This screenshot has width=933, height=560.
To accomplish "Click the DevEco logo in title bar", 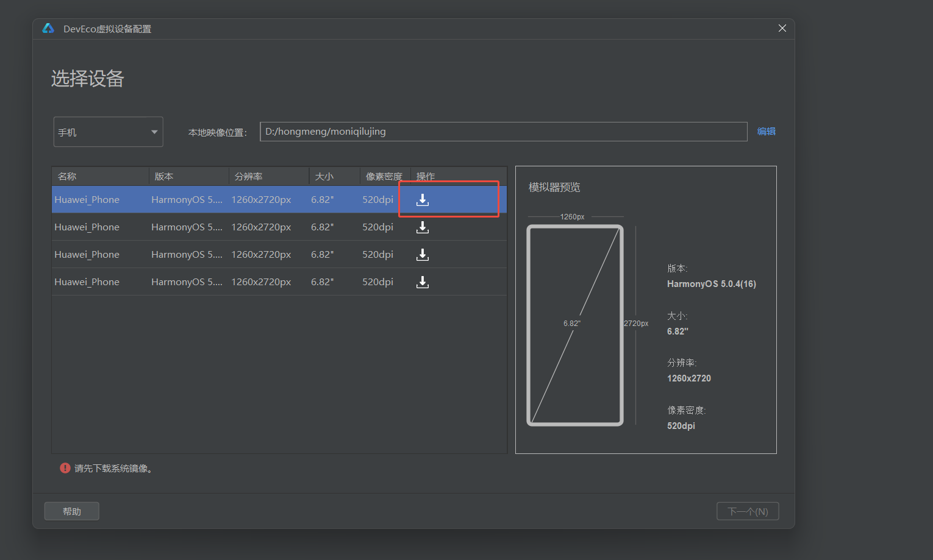I will (48, 29).
